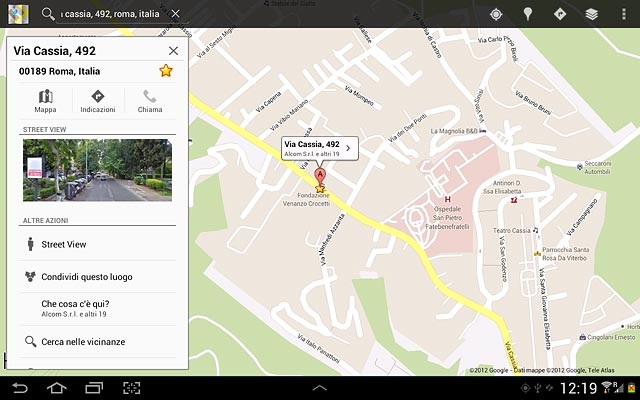Select Cerca nelle vicinanze
Viewport: 640px width, 400px height.
[97, 342]
